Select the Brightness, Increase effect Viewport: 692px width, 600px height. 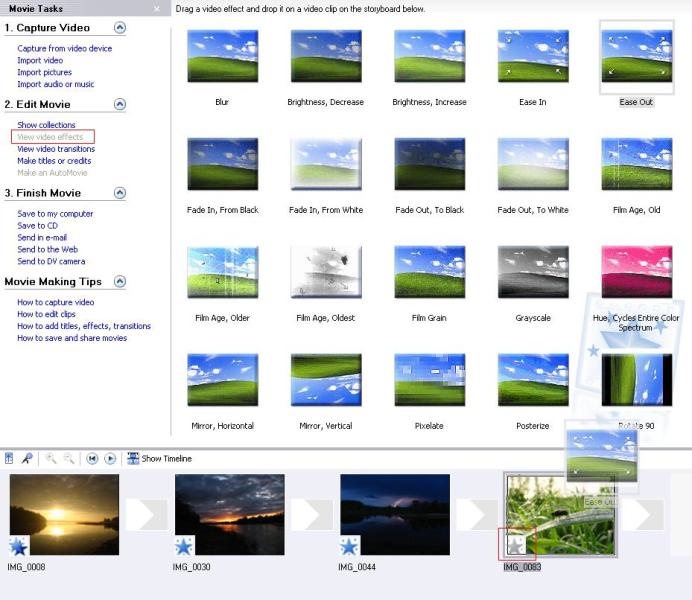429,56
